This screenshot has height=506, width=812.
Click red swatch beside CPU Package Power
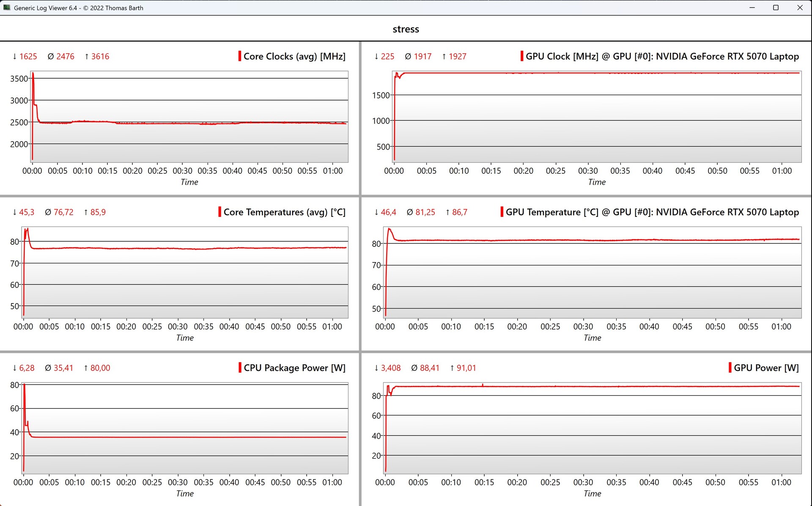(x=240, y=367)
